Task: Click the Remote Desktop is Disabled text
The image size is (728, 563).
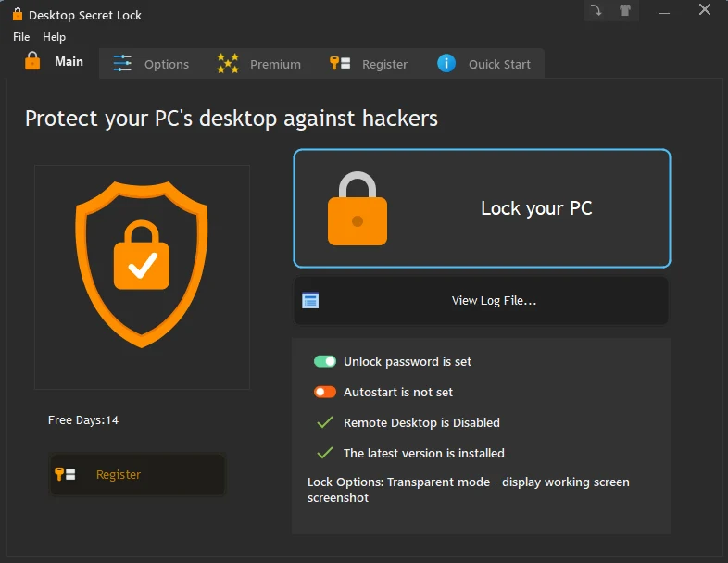Action: coord(421,423)
